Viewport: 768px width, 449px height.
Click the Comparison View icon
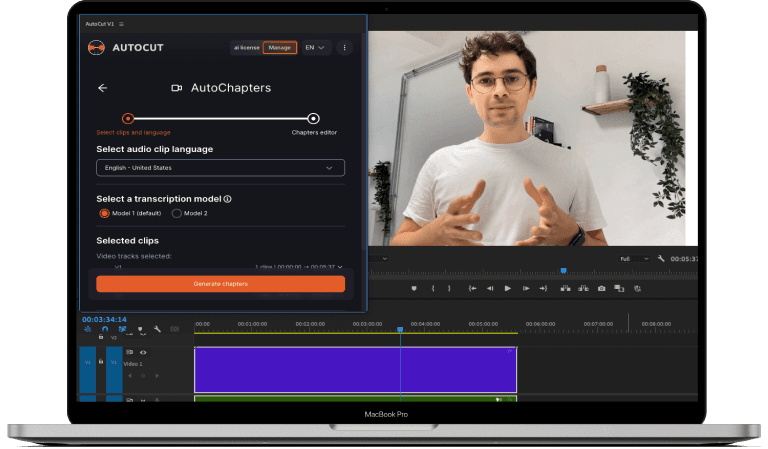point(619,289)
